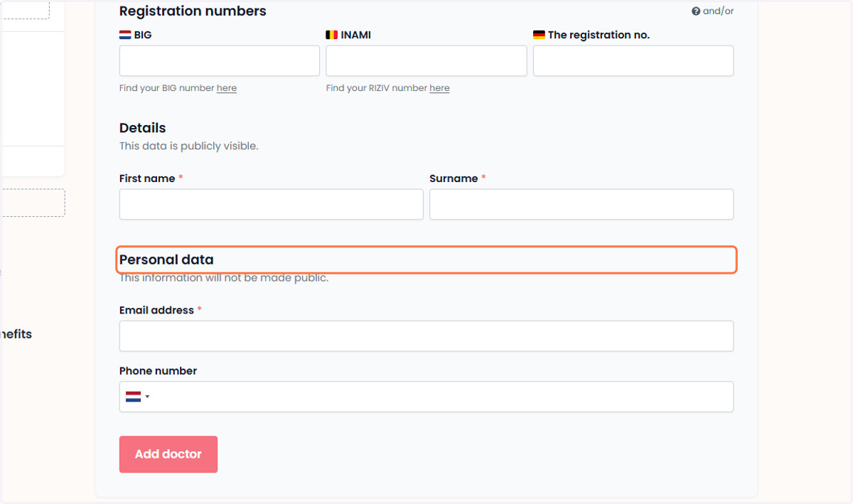Click 'This information will not be made public.'

(224, 278)
